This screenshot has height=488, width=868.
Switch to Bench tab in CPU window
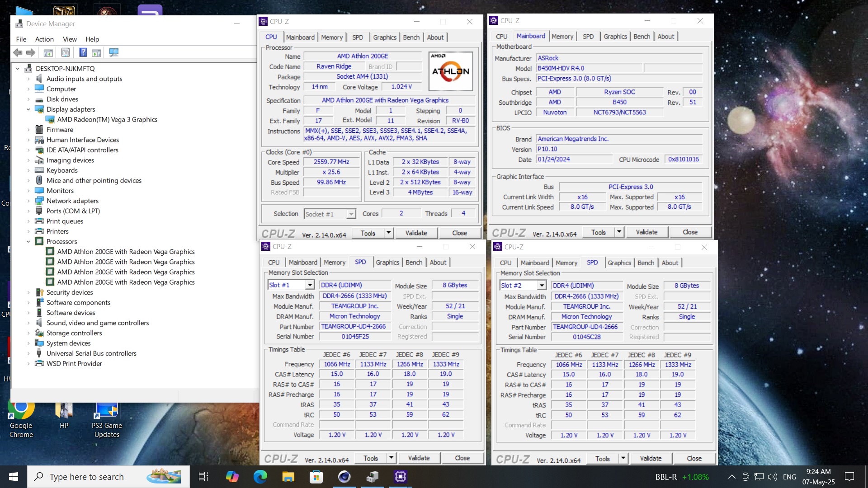coord(411,38)
